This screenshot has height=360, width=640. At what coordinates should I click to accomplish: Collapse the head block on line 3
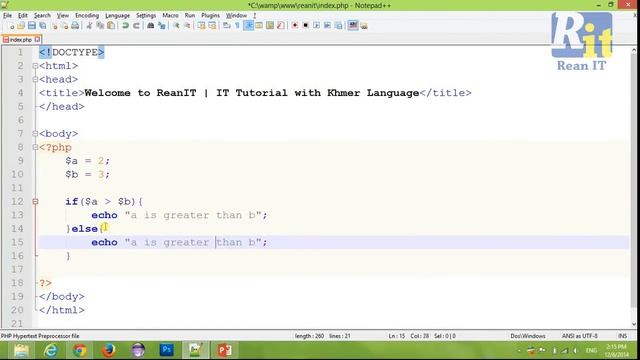point(35,79)
